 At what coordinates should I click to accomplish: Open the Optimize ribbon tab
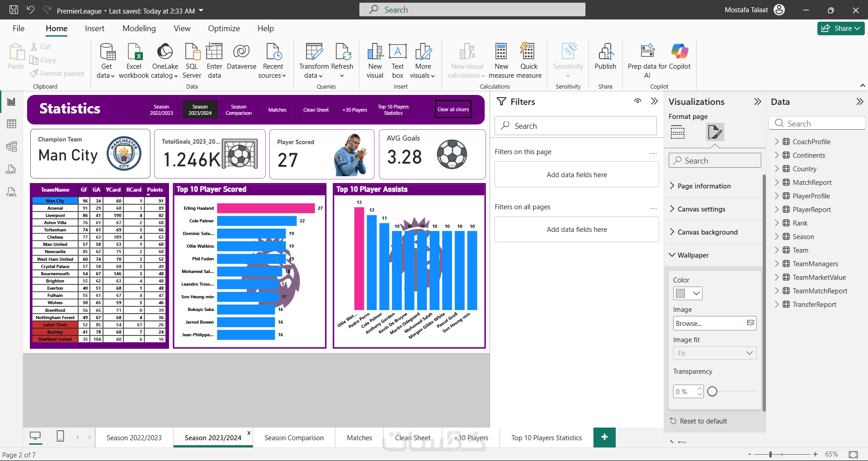coord(224,28)
